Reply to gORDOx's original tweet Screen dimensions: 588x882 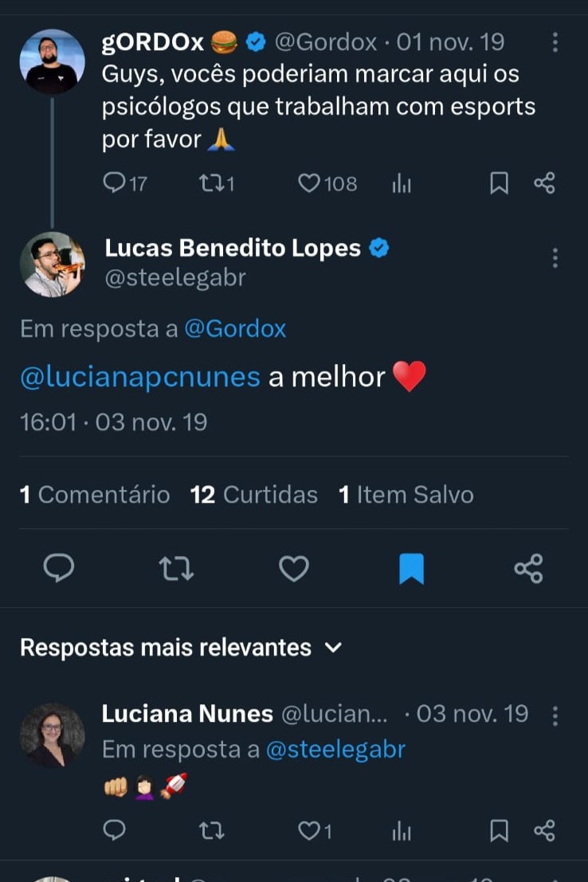click(116, 184)
